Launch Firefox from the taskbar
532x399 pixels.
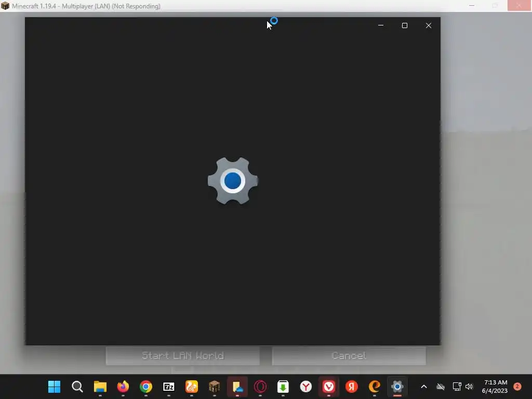coord(123,387)
